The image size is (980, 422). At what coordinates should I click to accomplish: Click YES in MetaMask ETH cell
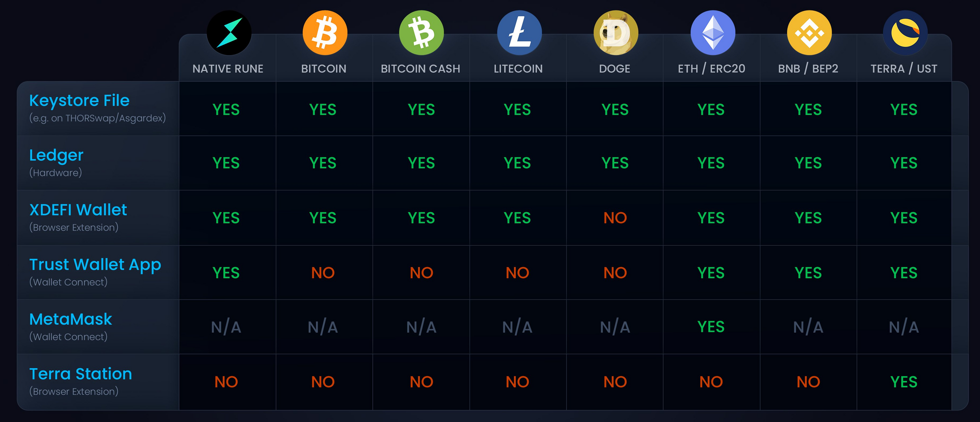click(711, 327)
